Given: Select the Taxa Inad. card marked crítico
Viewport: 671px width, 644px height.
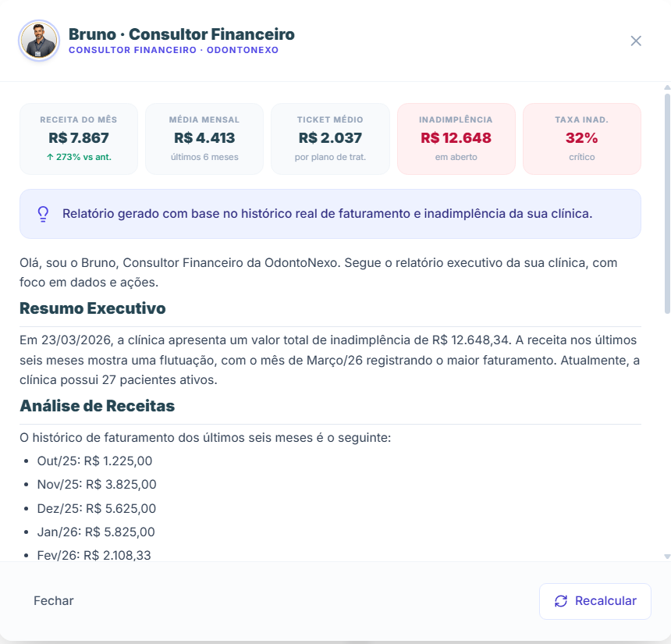Looking at the screenshot, I should click(582, 139).
